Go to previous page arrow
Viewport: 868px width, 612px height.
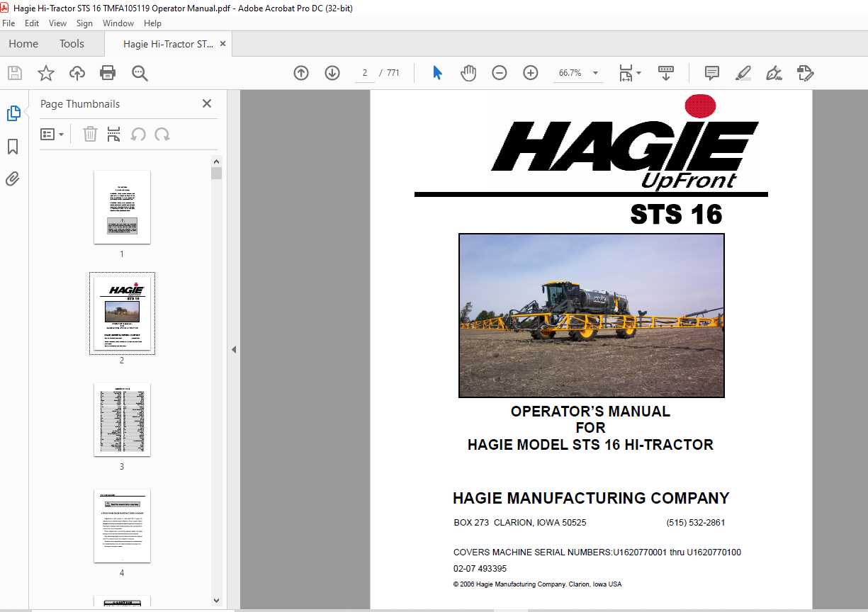point(301,73)
